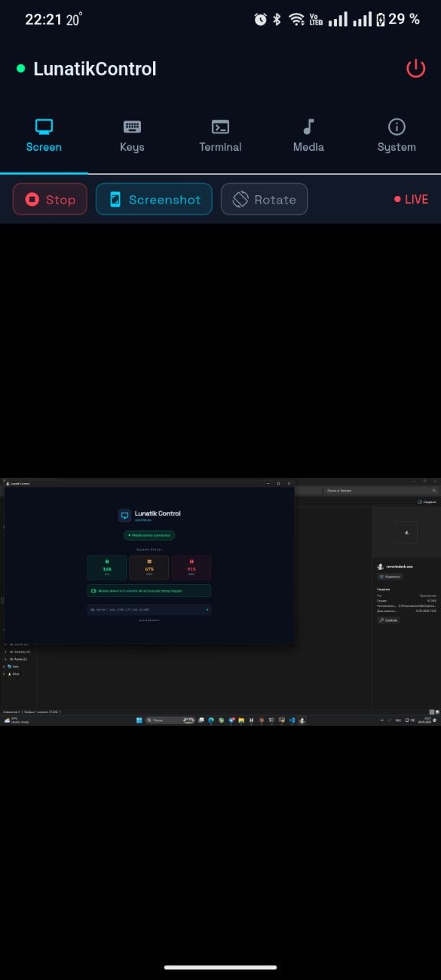Take a Screenshot of the remote screen
This screenshot has height=980, width=441.
click(154, 199)
